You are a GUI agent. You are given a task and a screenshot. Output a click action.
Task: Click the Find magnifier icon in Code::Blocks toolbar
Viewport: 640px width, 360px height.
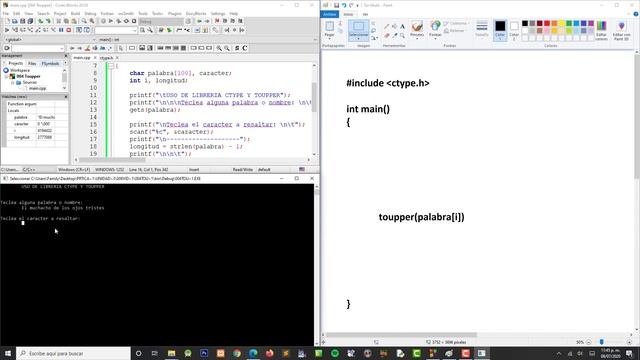coord(84,21)
